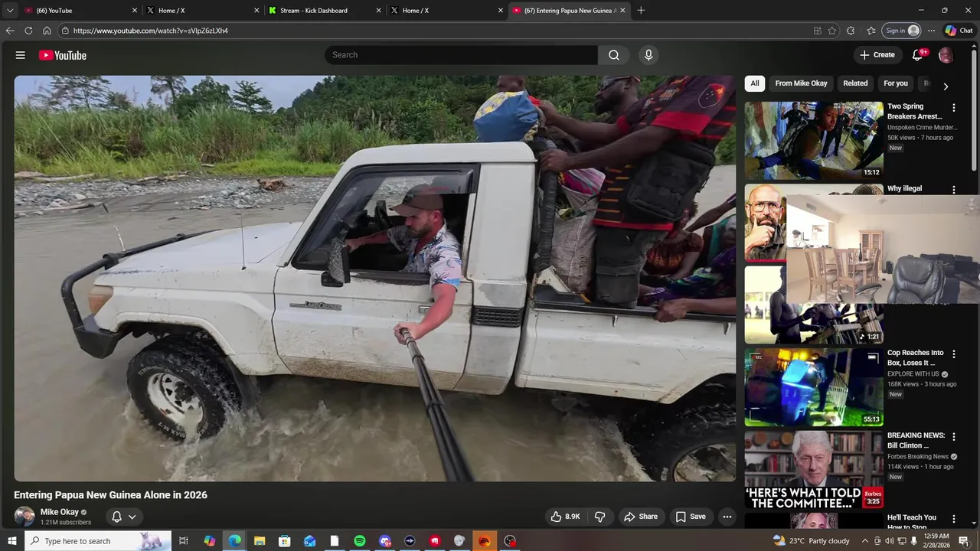Show more filter chips with the right arrow
Image resolution: width=980 pixels, height=551 pixels.
946,86
